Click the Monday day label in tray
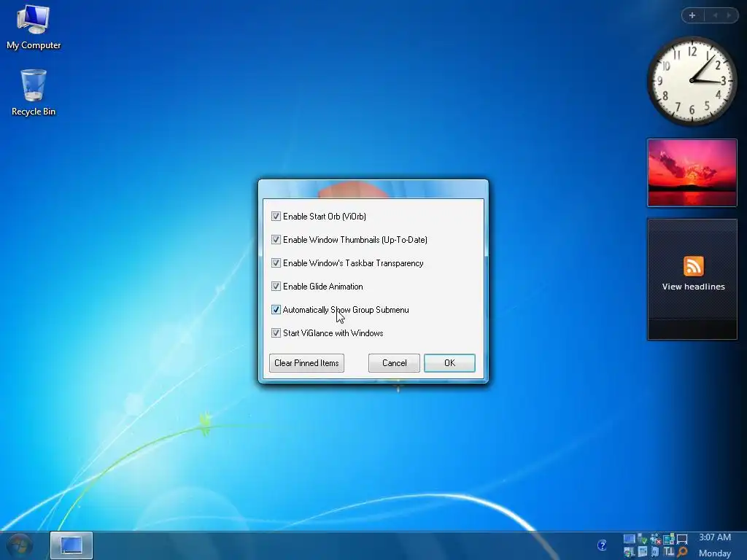The height and width of the screenshot is (560, 747). [715, 553]
